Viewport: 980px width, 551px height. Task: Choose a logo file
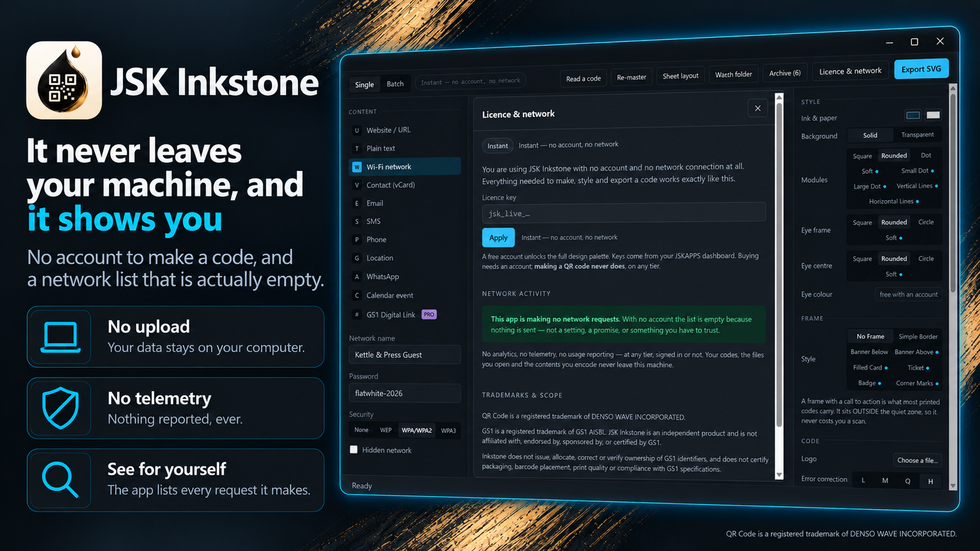[x=917, y=460]
